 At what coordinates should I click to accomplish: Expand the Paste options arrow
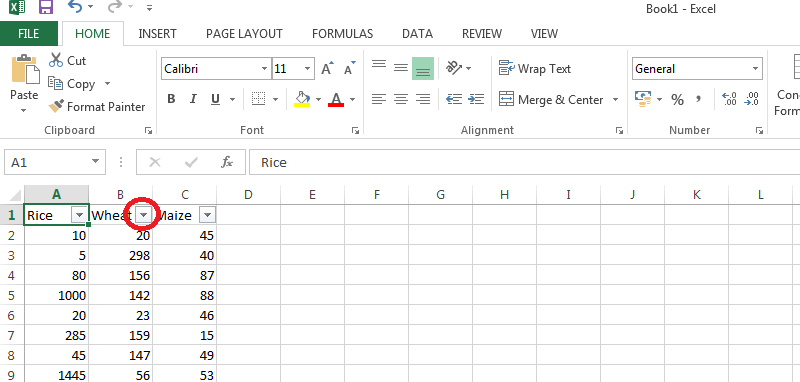pyautogui.click(x=23, y=110)
